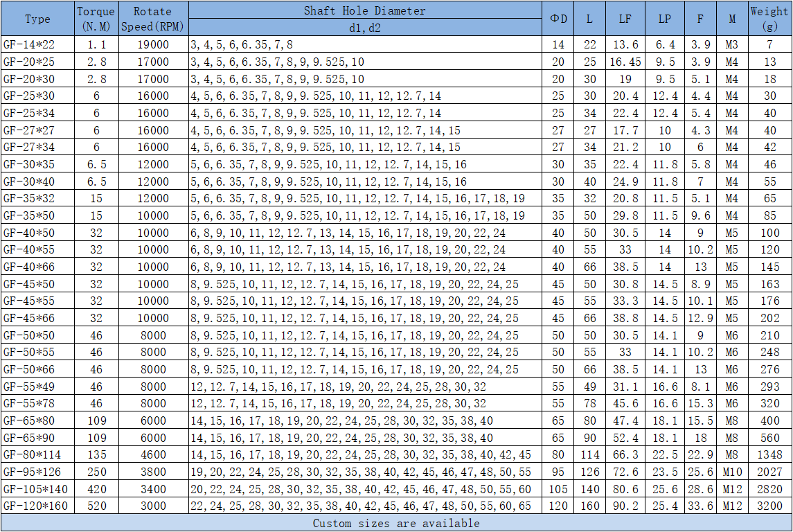Select the GF-50*50 type cell

pyautogui.click(x=38, y=335)
